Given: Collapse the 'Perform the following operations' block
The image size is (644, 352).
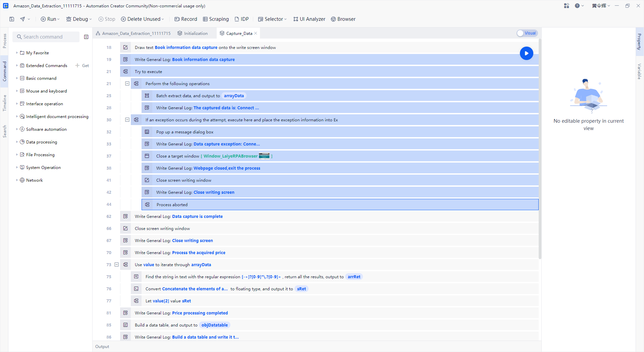Looking at the screenshot, I should 127,83.
